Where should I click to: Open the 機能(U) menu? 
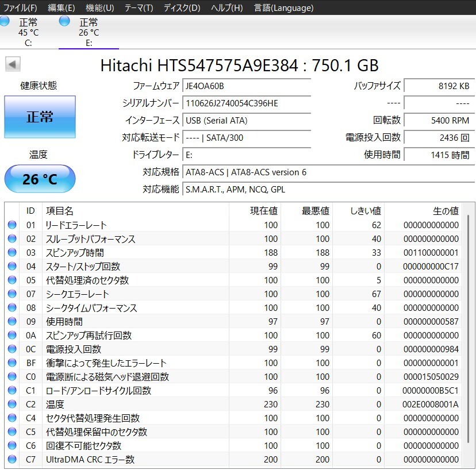(x=99, y=7)
